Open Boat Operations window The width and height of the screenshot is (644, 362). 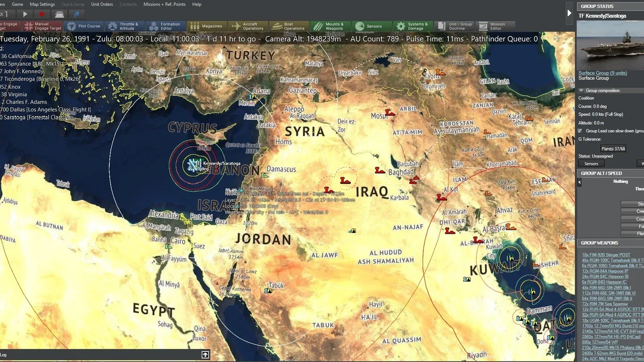[x=288, y=26]
